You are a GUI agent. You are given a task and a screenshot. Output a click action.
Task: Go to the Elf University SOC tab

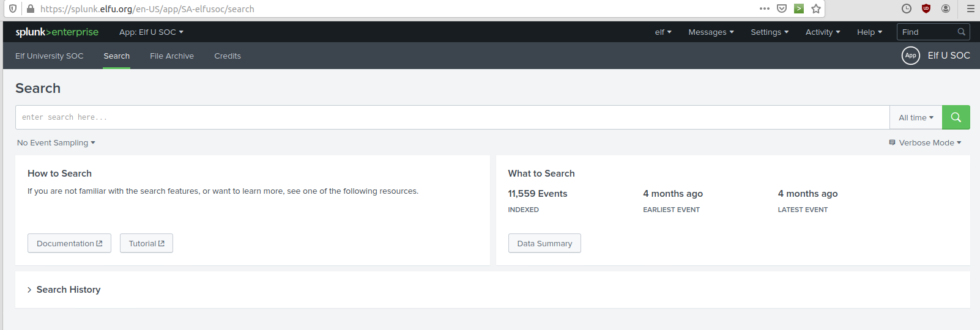coord(50,56)
